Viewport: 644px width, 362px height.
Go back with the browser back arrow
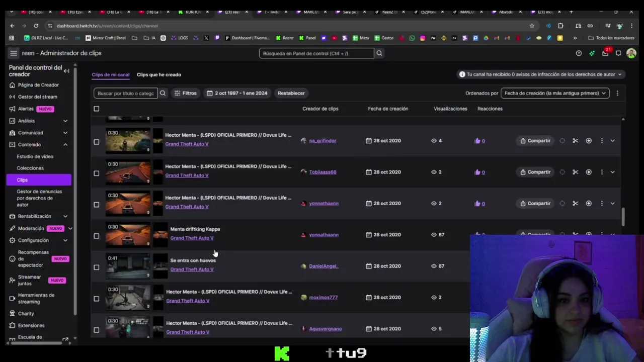13,26
